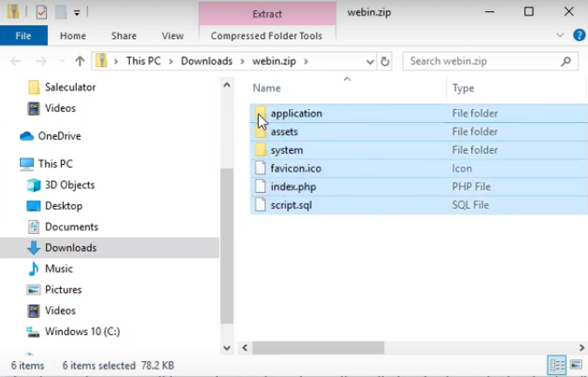Switch to the Home ribbon tab
This screenshot has height=377, width=588.
(x=72, y=36)
